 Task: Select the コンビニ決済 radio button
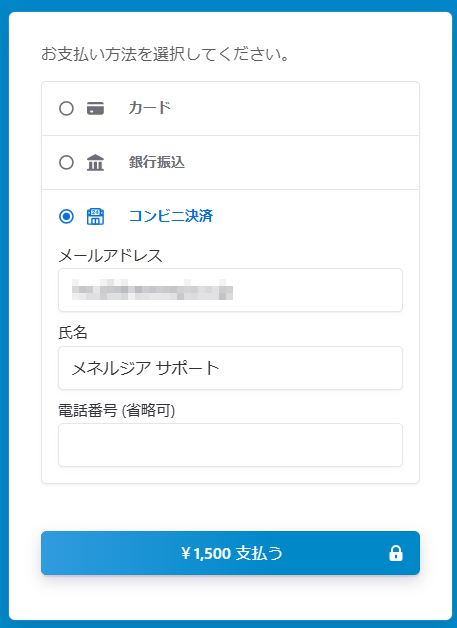point(66,217)
